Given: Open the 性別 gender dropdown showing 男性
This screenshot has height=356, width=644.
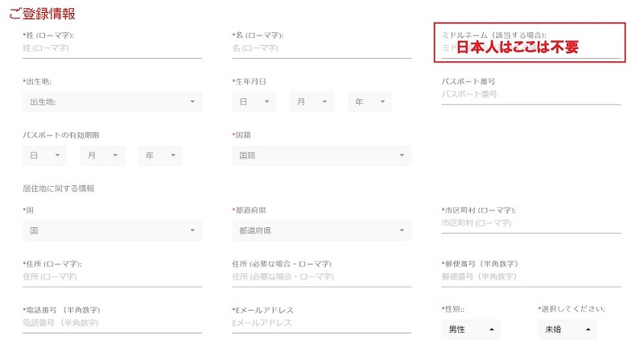Looking at the screenshot, I should click(x=471, y=329).
